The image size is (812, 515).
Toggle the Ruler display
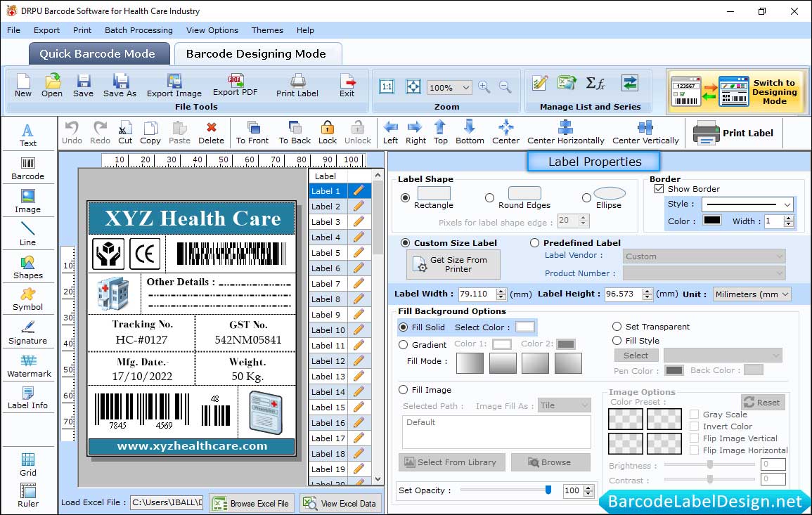(x=28, y=495)
